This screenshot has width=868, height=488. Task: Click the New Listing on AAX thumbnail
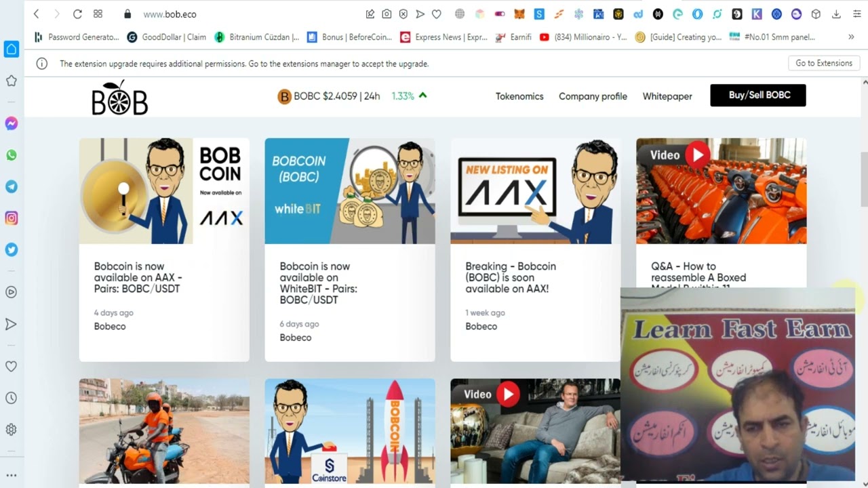(x=536, y=191)
